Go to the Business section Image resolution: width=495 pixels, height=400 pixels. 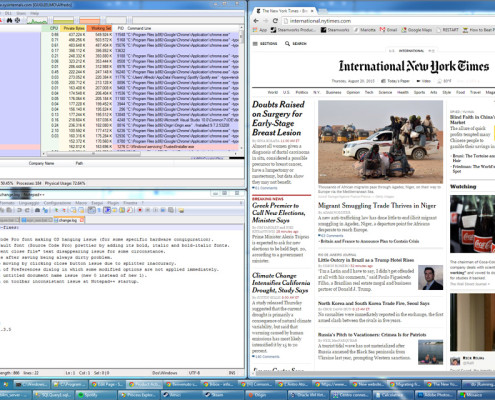333,92
